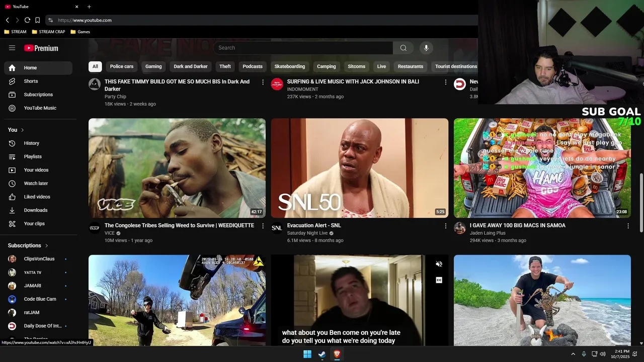The height and width of the screenshot is (362, 644).
Task: Open Code Blue Cam subscription channel
Action: click(38, 299)
